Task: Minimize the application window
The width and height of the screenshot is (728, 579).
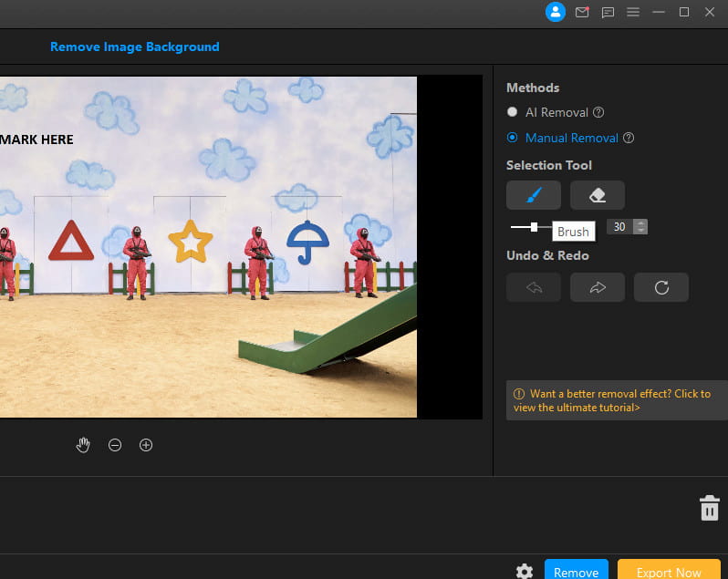Action: (659, 12)
